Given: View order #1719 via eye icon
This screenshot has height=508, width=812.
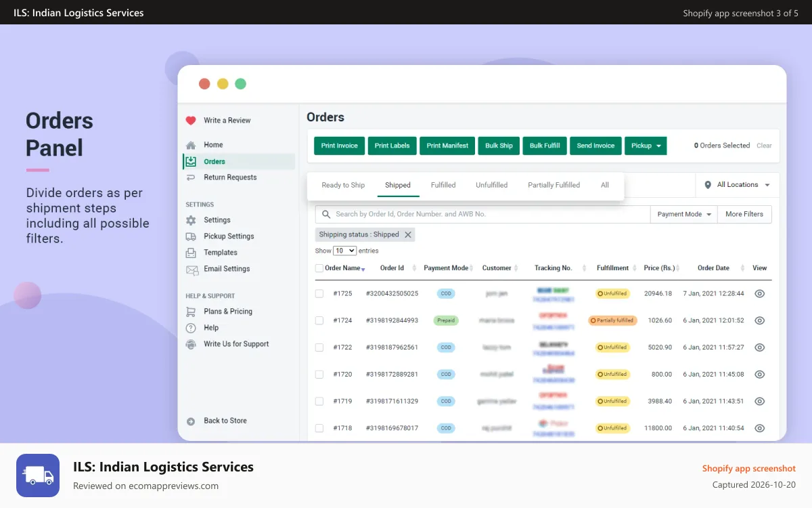Looking at the screenshot, I should (x=760, y=401).
